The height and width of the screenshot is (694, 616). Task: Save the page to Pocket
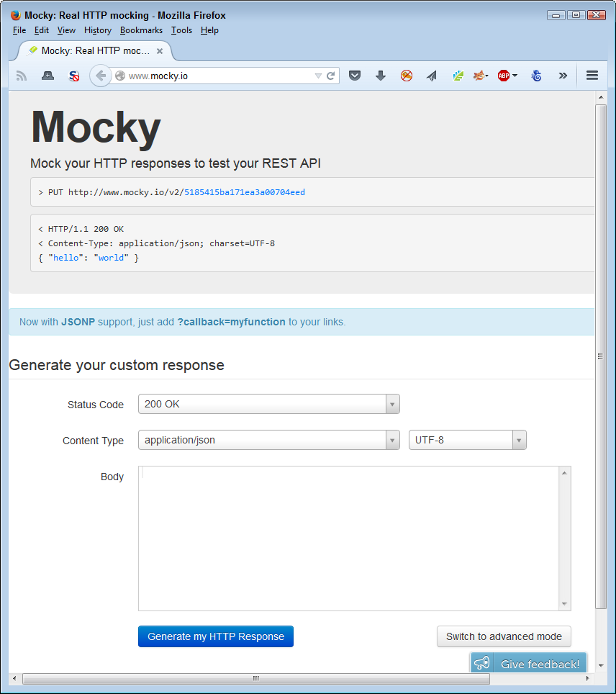tap(355, 76)
